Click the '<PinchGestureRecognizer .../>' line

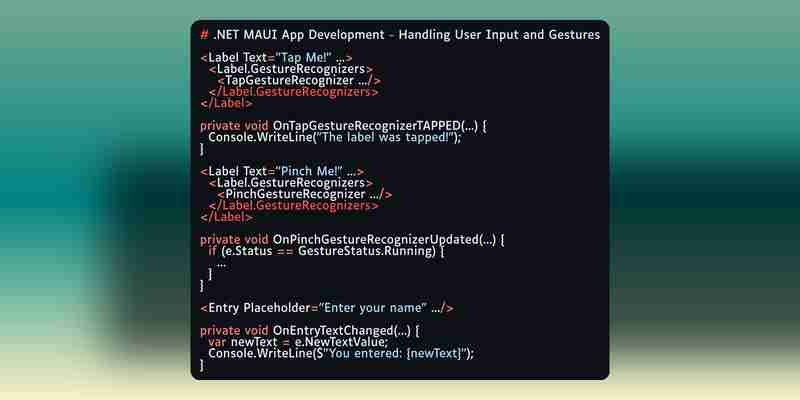pos(305,195)
